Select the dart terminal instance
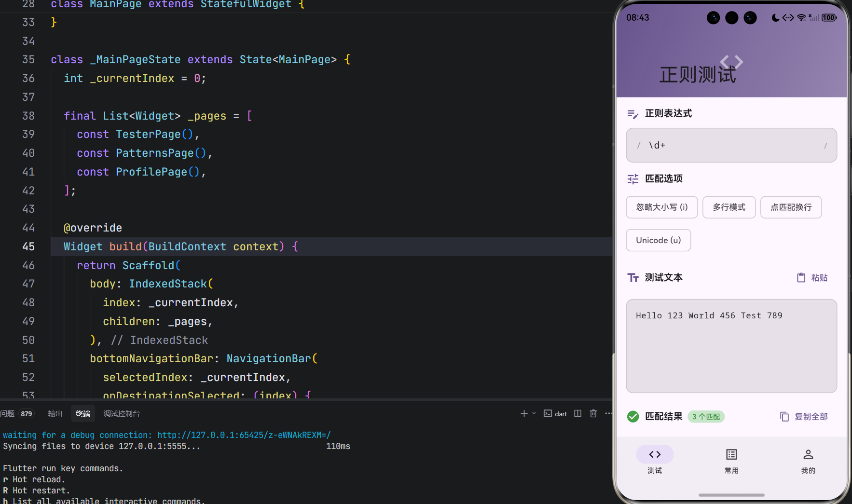The image size is (852, 504). (555, 413)
